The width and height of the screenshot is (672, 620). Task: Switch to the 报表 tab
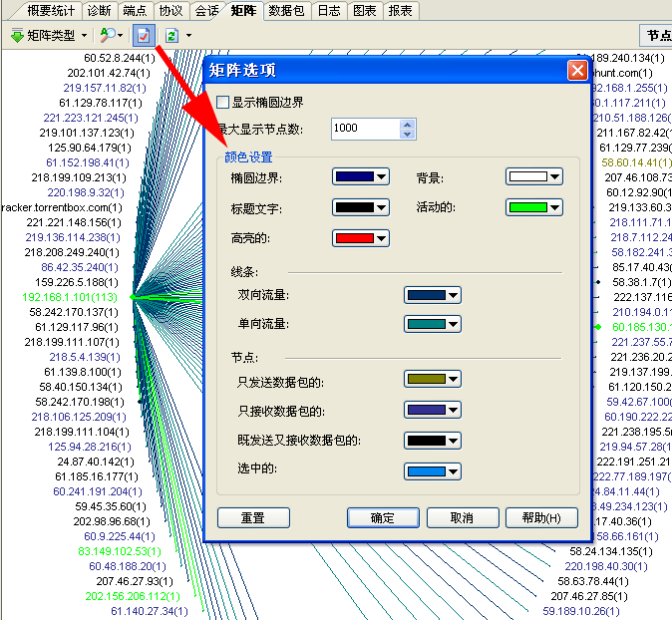coord(400,11)
